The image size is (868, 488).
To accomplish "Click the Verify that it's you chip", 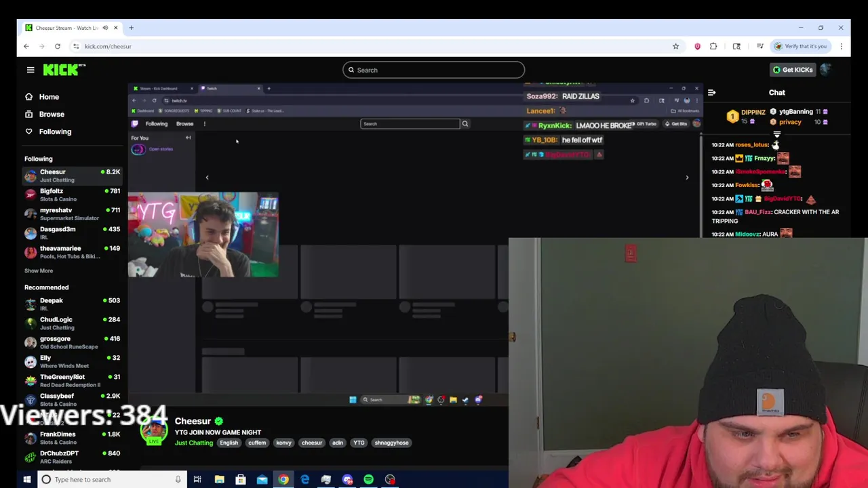I will click(801, 46).
